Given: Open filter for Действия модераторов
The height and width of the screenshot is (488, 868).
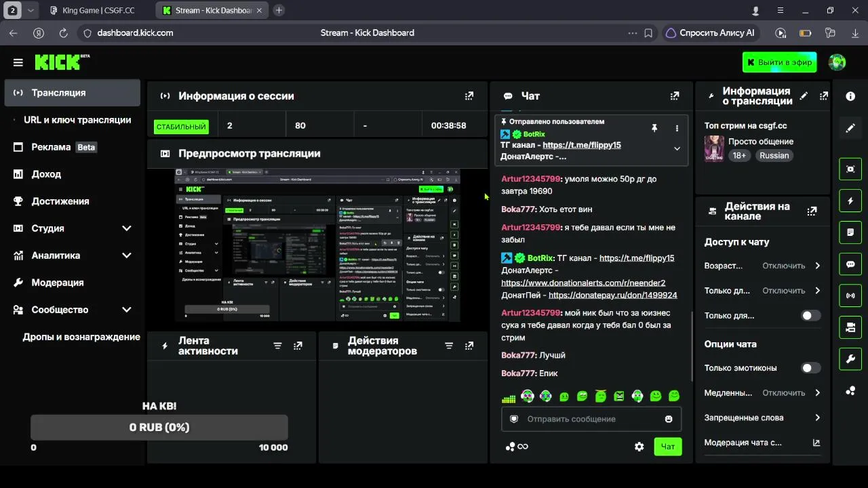Looking at the screenshot, I should click(x=449, y=346).
